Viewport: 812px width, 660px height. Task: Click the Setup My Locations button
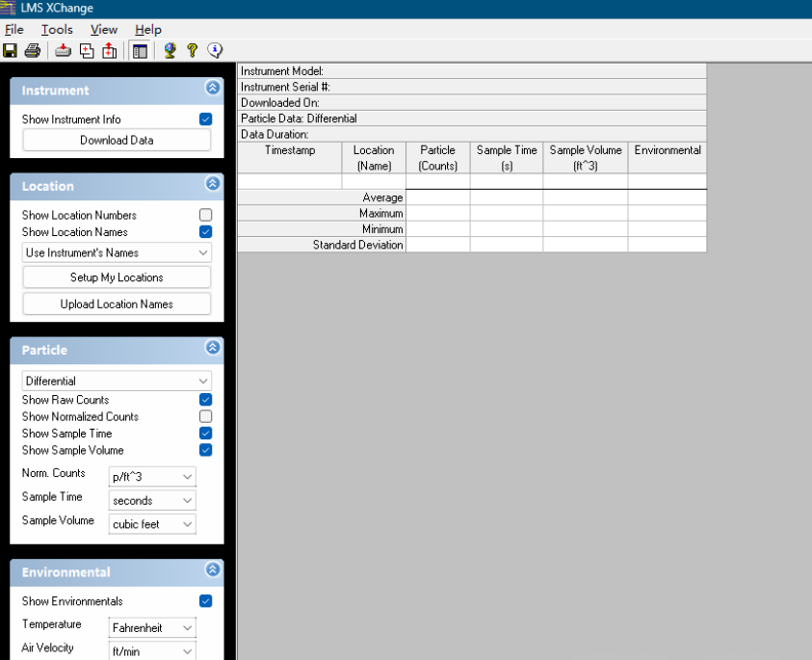tap(117, 277)
